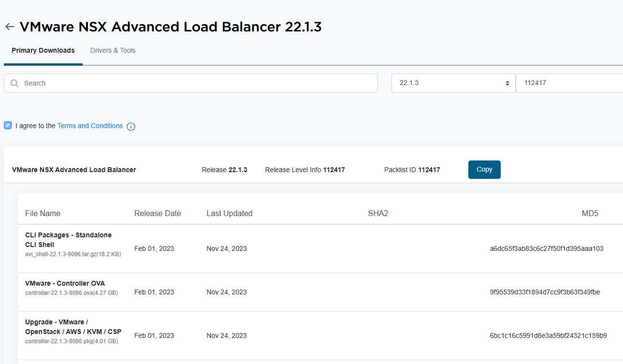Click into the Search input field

(x=191, y=83)
